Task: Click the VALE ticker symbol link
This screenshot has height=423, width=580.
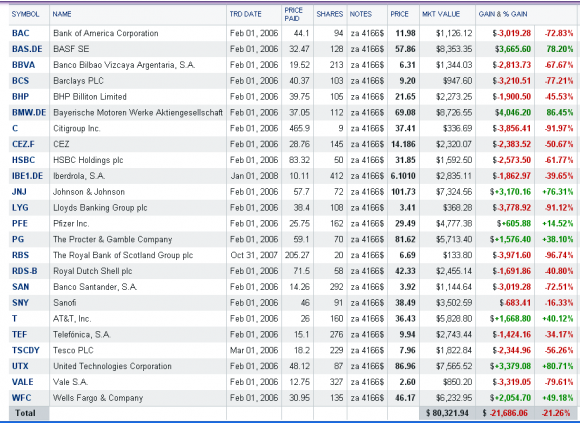Action: pos(23,382)
